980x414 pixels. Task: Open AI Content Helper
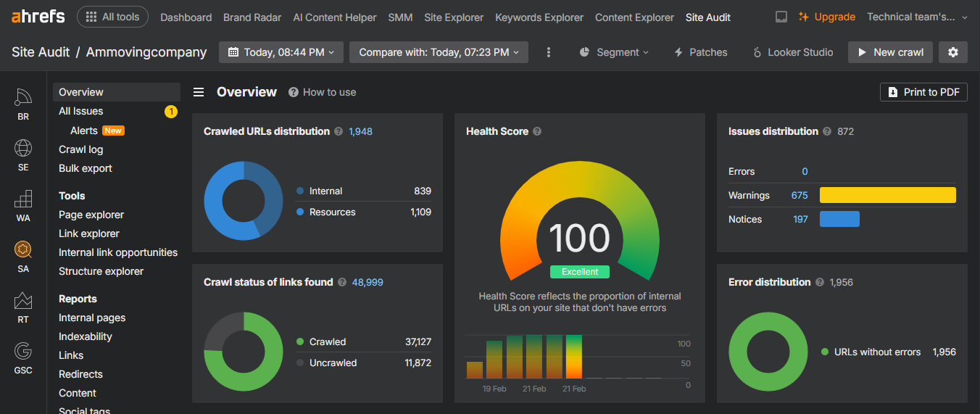coord(335,17)
